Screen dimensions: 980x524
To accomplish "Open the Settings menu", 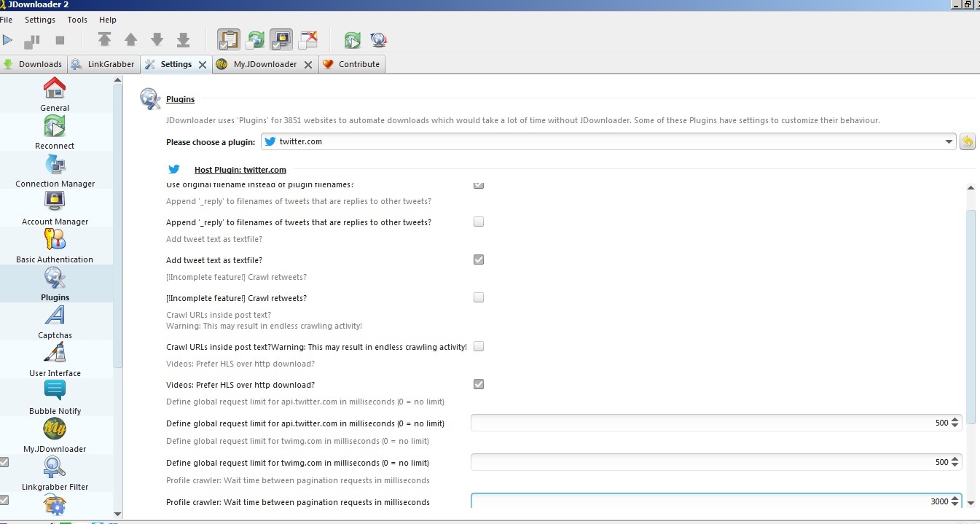I will click(x=39, y=20).
